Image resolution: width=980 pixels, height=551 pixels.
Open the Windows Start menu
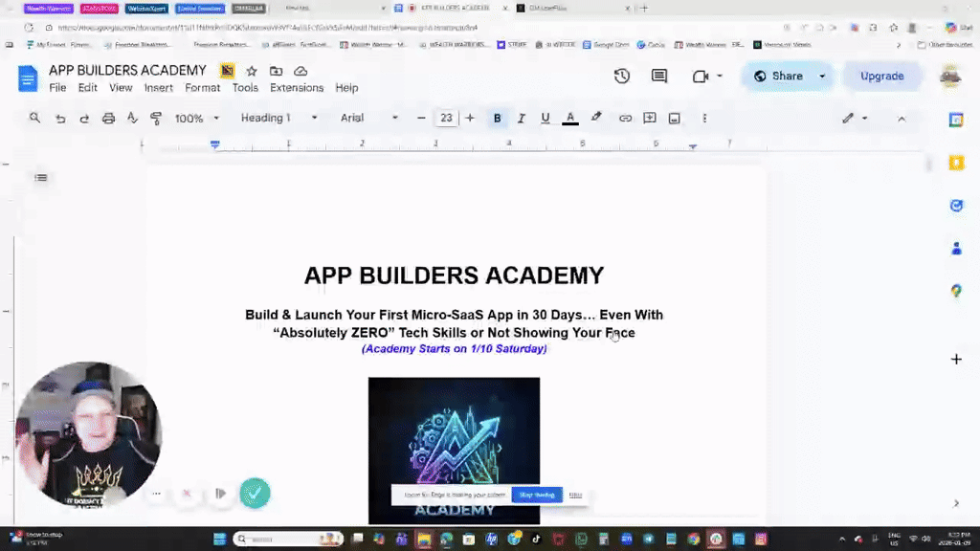point(219,540)
